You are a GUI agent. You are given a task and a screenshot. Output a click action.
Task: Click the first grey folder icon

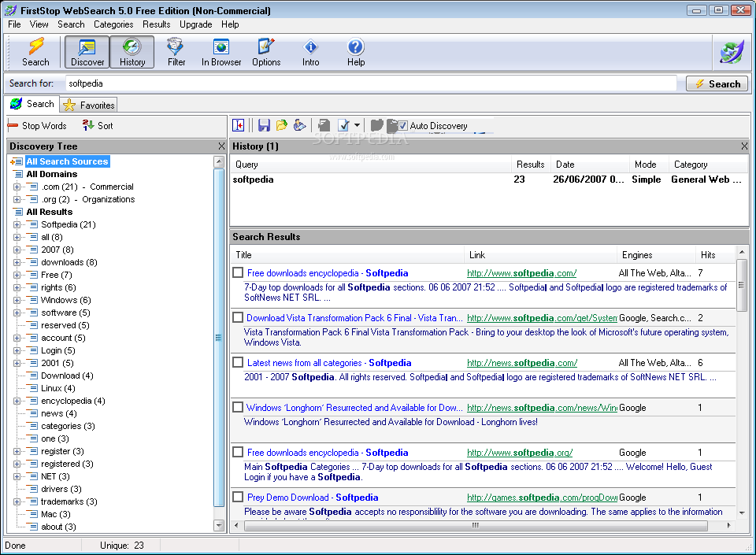click(x=377, y=125)
